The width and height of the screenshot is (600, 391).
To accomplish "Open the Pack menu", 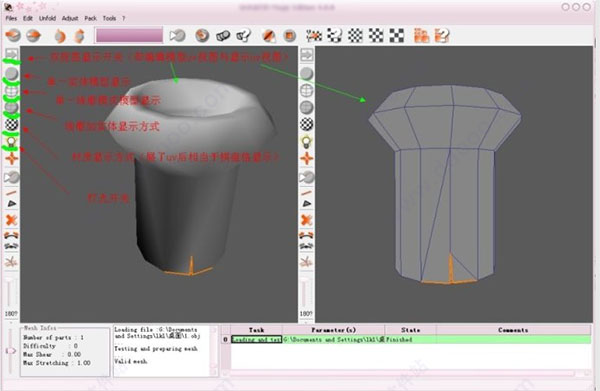I will [x=90, y=18].
